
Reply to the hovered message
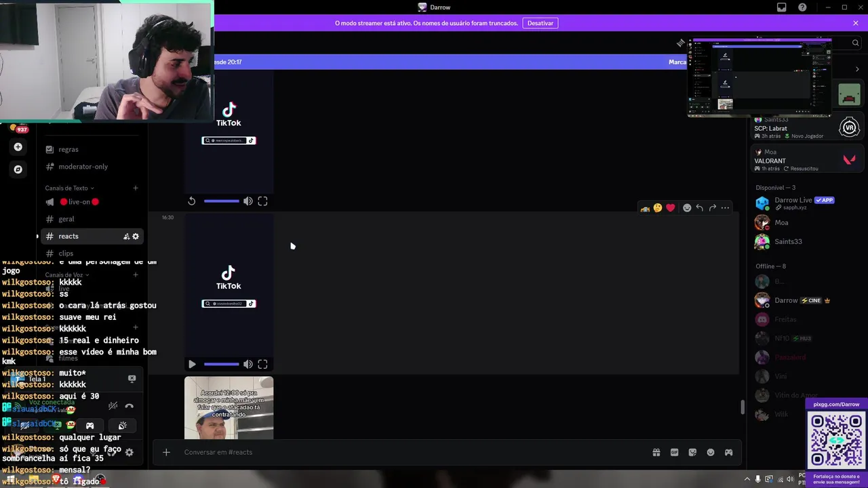(x=700, y=208)
